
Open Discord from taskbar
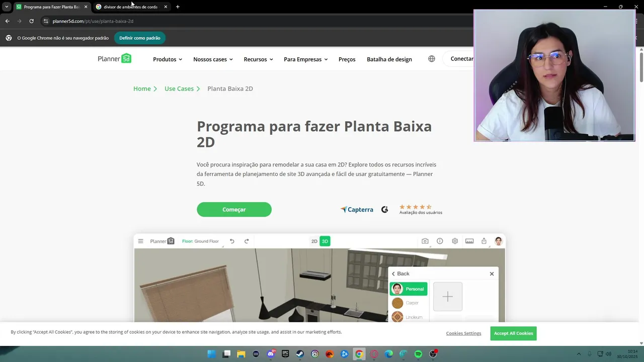point(271,354)
